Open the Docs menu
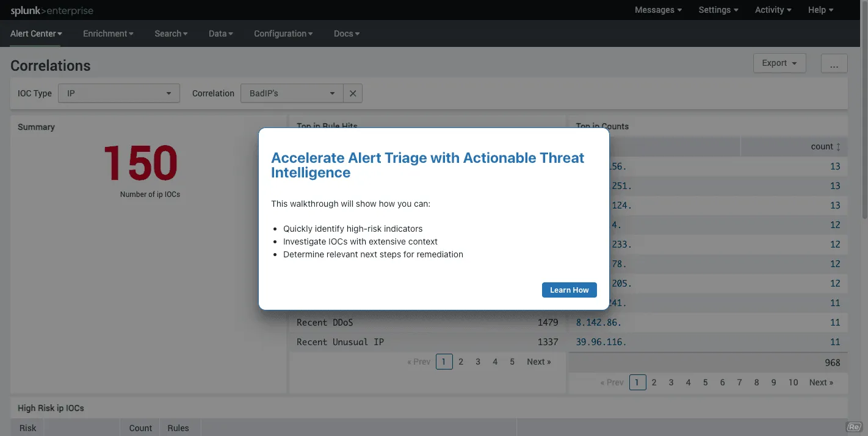This screenshot has width=868, height=436. point(346,34)
